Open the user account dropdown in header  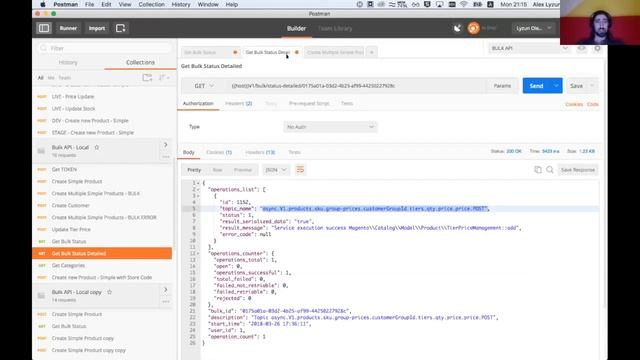tap(533, 28)
